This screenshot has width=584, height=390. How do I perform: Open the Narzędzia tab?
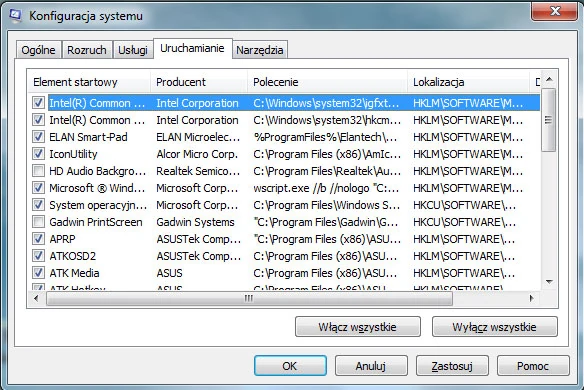[260, 50]
